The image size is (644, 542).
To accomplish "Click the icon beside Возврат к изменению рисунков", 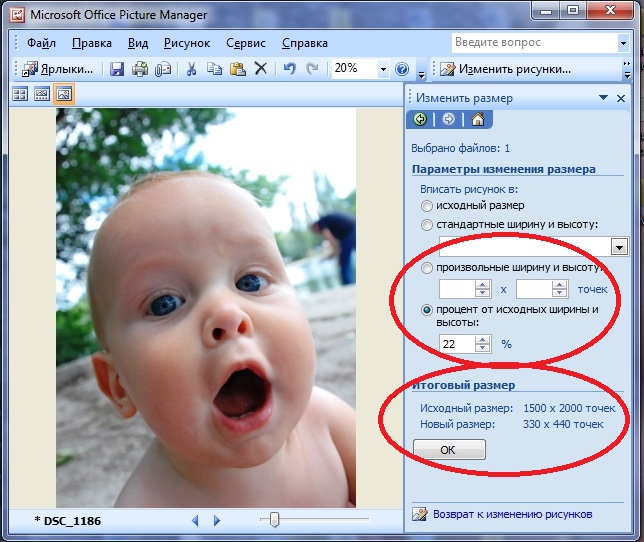I will [x=420, y=514].
